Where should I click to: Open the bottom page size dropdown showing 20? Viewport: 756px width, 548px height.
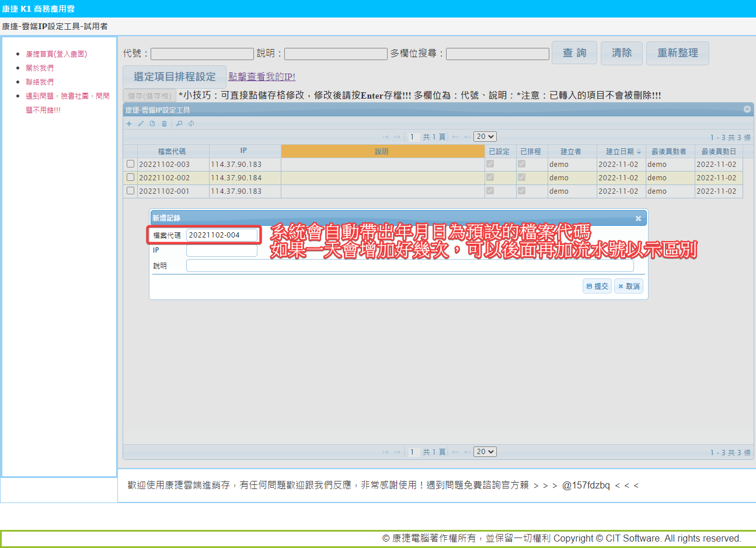coord(485,452)
